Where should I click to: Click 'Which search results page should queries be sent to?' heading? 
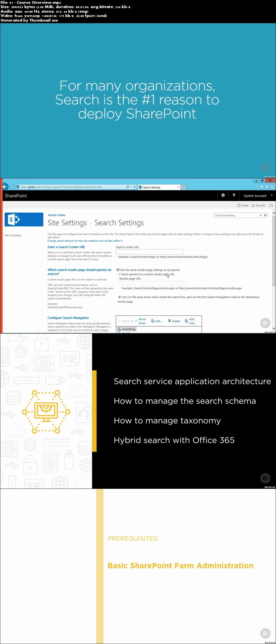pyautogui.click(x=80, y=272)
